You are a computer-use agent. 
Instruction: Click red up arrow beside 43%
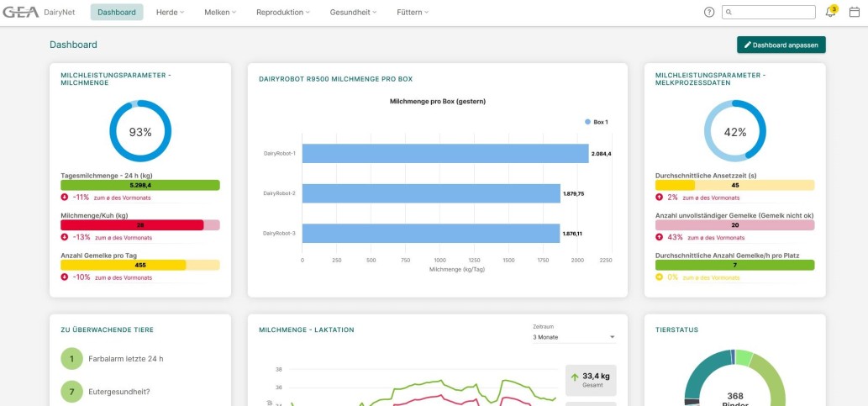[x=659, y=237]
